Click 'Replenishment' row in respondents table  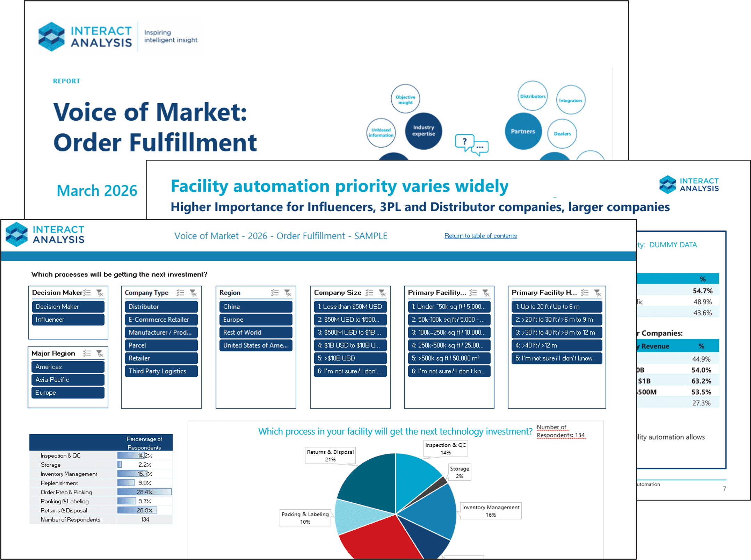click(x=101, y=483)
